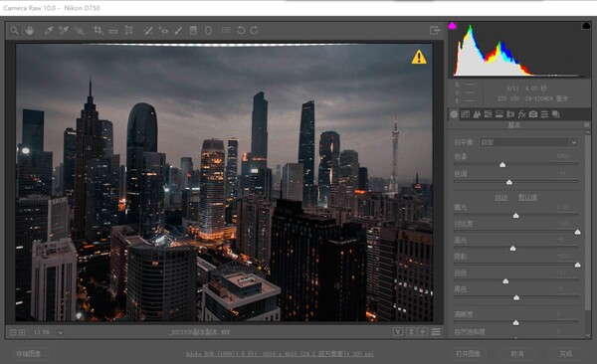
Task: Select the White Balance eyedropper tool
Action: tap(48, 30)
